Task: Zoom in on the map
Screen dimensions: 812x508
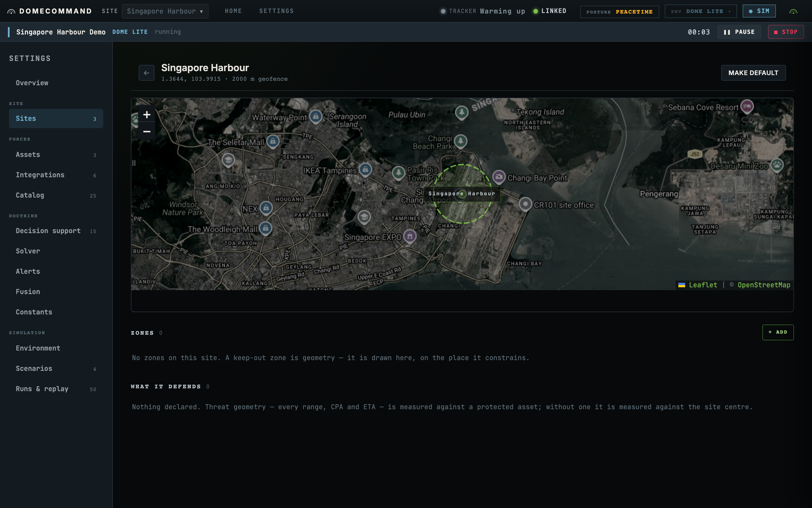Action: [147, 115]
